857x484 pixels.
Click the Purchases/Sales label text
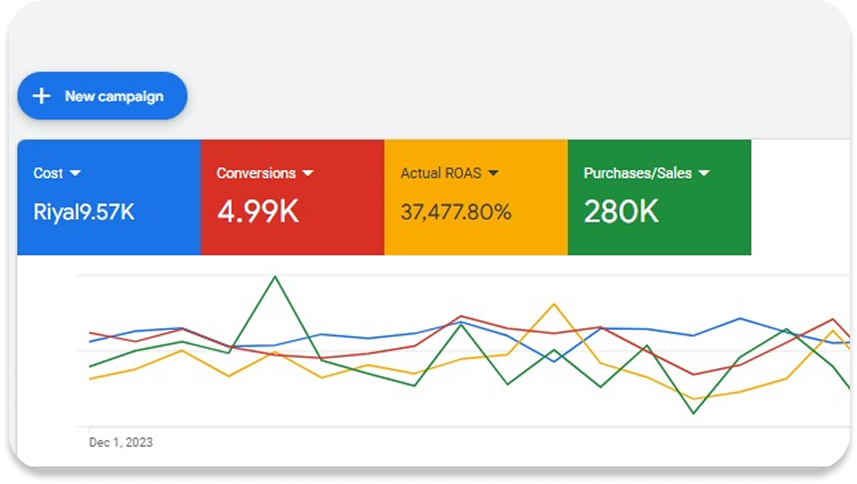tap(637, 173)
